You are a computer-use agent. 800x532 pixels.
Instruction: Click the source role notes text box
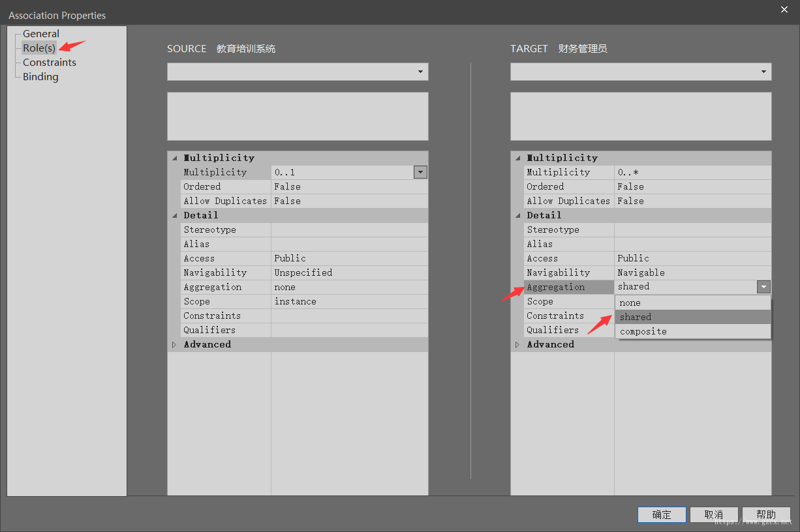[298, 116]
